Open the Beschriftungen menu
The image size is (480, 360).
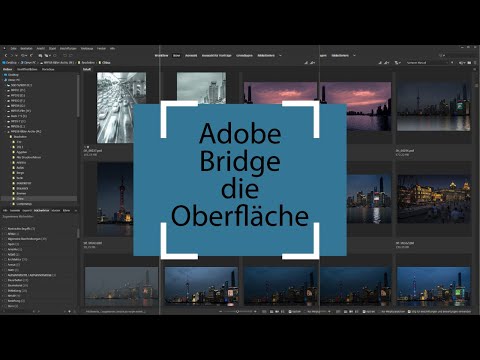68,49
